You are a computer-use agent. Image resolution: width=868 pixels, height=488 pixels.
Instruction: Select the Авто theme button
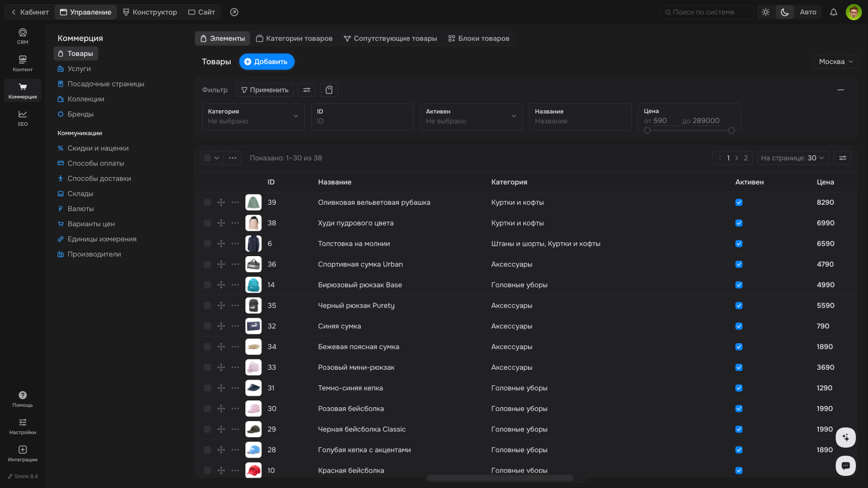(x=808, y=12)
